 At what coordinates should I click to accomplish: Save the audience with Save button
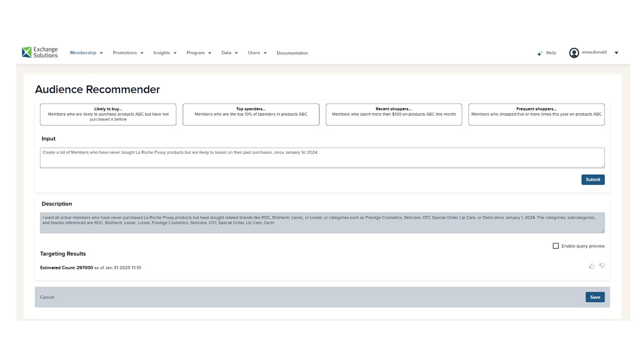point(595,297)
